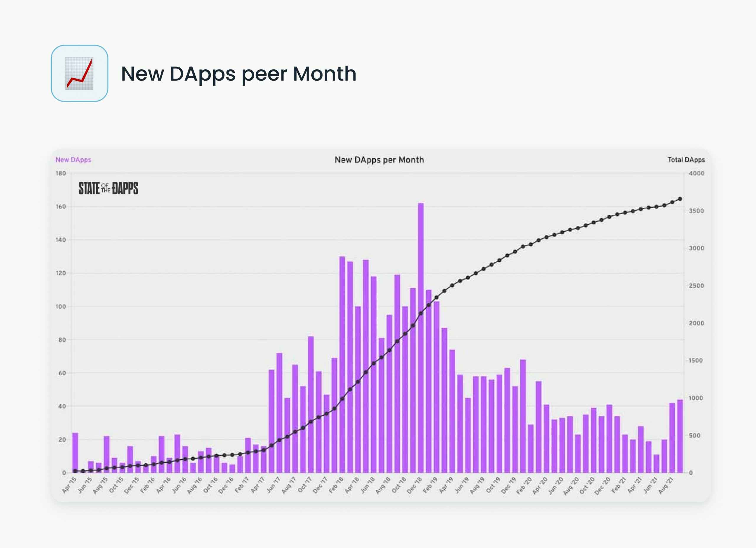
Task: Click the last point on the black line
Action: pos(680,199)
